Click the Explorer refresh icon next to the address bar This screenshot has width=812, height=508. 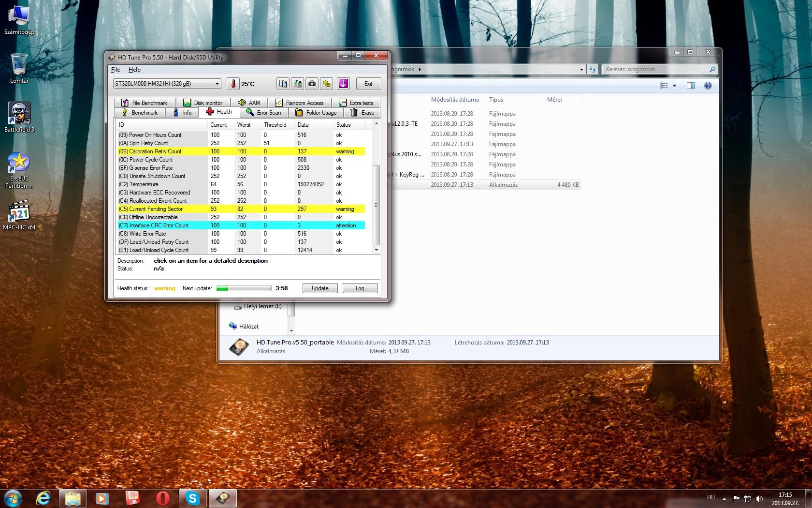(x=593, y=69)
